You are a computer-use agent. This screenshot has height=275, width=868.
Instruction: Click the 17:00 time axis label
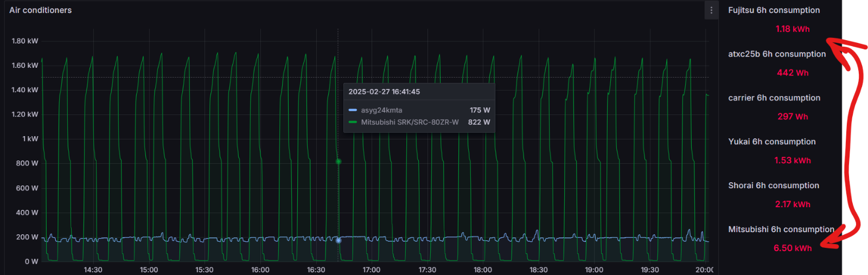371,270
